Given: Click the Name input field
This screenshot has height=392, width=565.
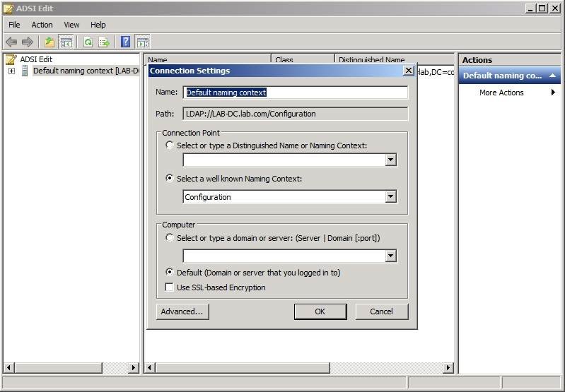Looking at the screenshot, I should point(295,93).
